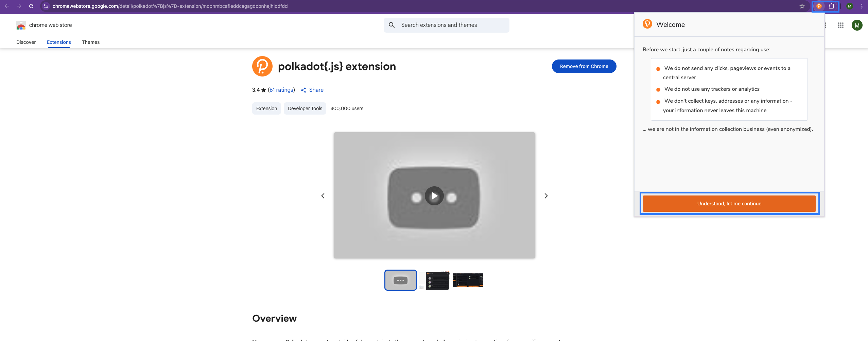Select the second screenshot thumbnail

(x=434, y=280)
